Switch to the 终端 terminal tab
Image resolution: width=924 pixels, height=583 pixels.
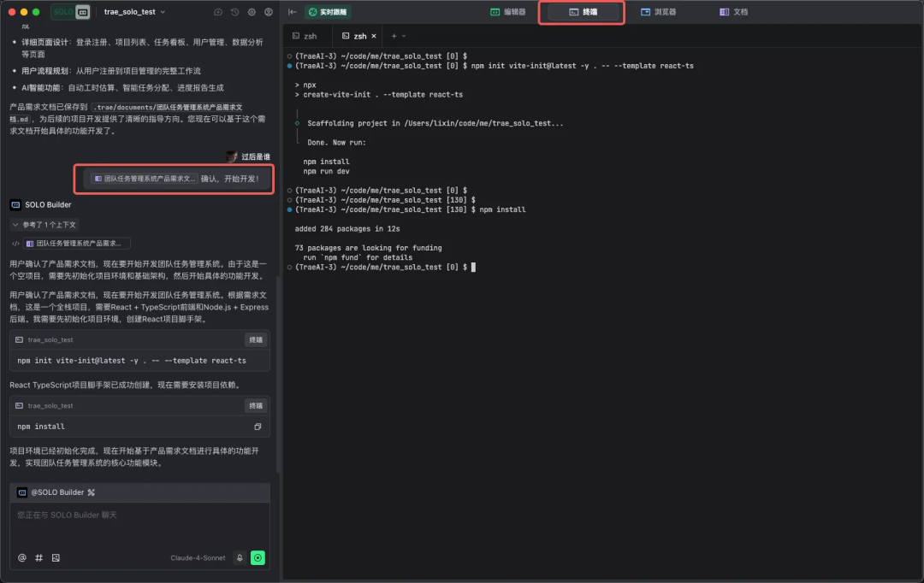click(x=583, y=12)
